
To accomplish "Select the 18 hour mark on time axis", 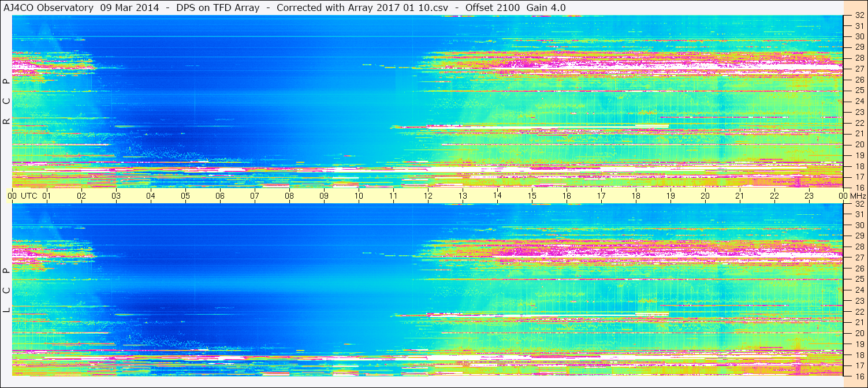I will click(x=636, y=196).
